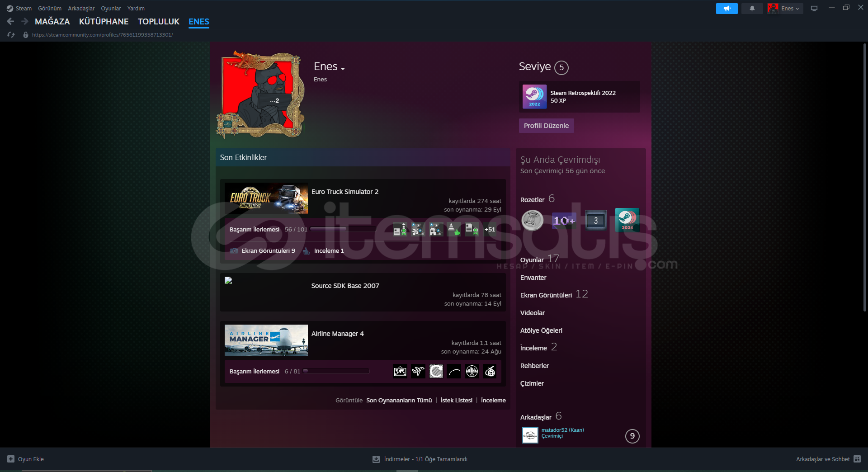Click the back navigation arrow
The image size is (868, 472).
(x=10, y=21)
